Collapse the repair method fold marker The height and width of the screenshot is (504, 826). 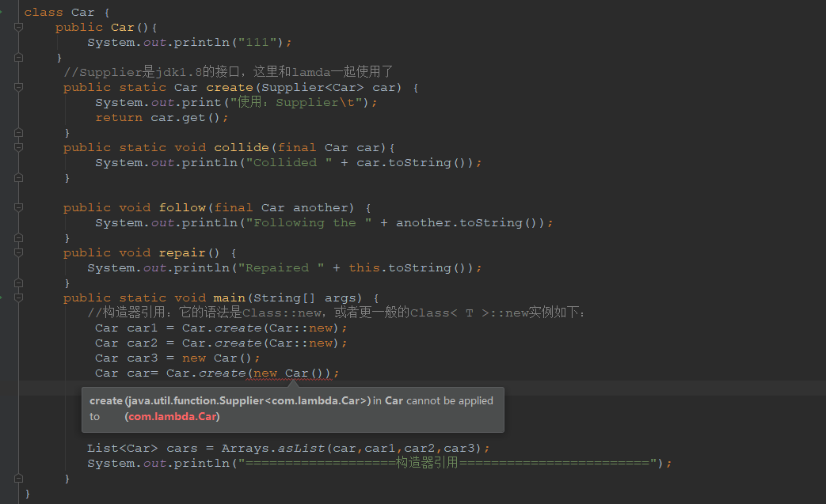(x=18, y=253)
